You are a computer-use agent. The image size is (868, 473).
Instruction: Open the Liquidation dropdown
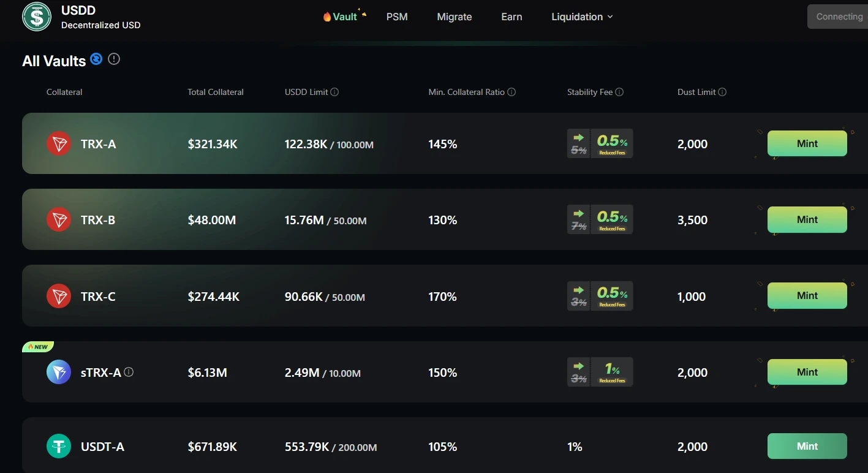(581, 17)
